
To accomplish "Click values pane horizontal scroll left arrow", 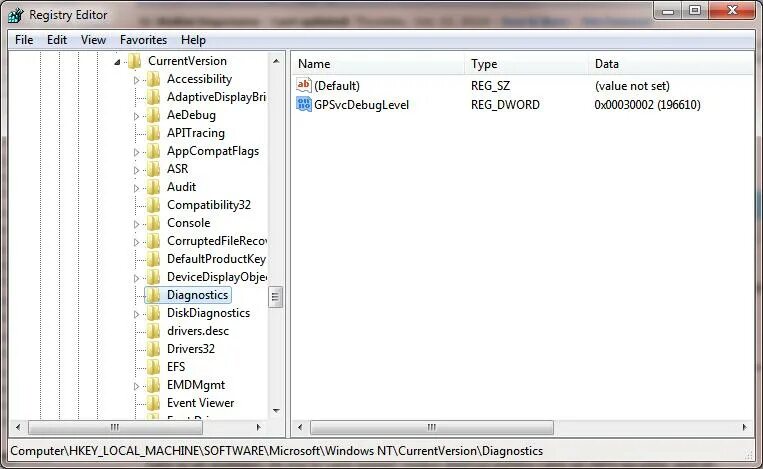I will coord(300,427).
